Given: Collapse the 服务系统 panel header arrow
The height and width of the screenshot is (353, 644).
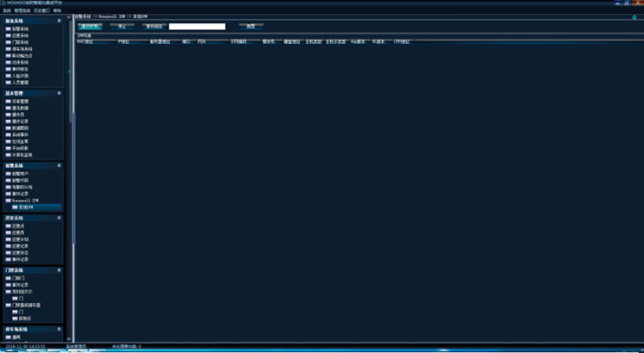Looking at the screenshot, I should pos(59,20).
